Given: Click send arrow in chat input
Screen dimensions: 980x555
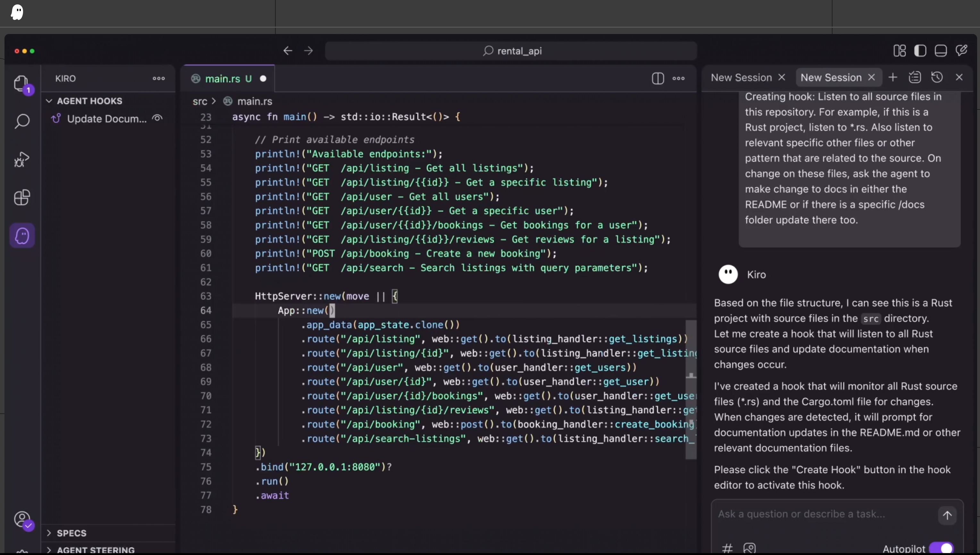Looking at the screenshot, I should (947, 515).
